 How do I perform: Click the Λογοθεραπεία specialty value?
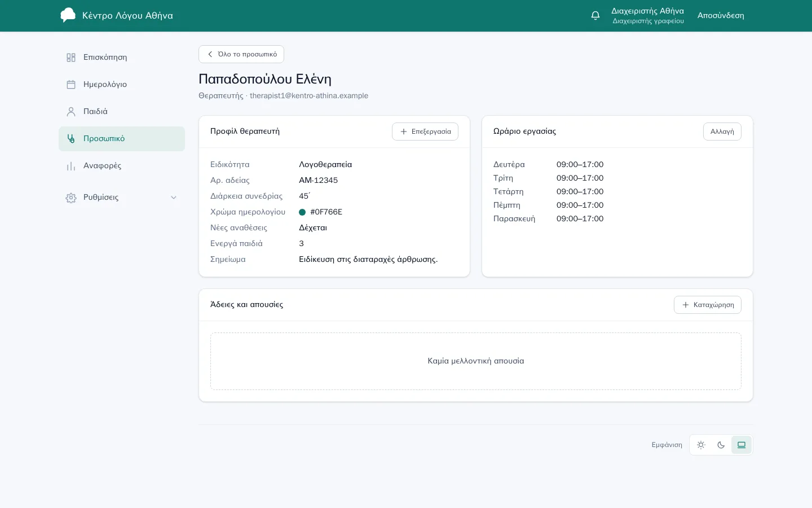pyautogui.click(x=325, y=165)
